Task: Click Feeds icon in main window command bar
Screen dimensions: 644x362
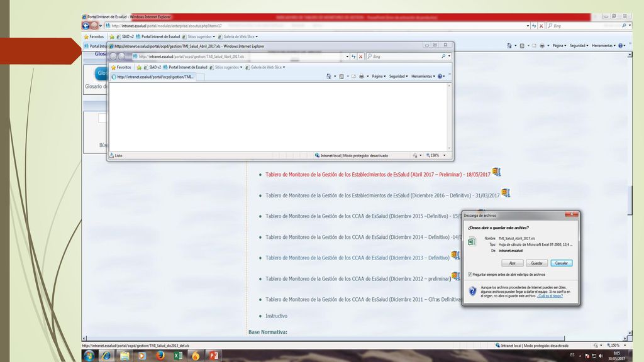Action: (x=522, y=45)
